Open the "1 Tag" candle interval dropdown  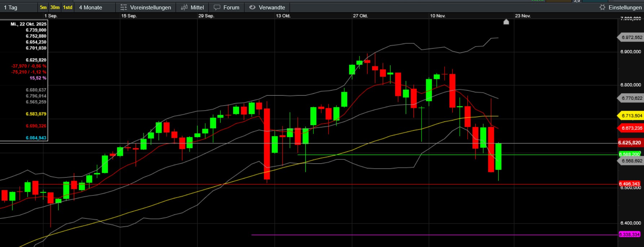click(19, 8)
